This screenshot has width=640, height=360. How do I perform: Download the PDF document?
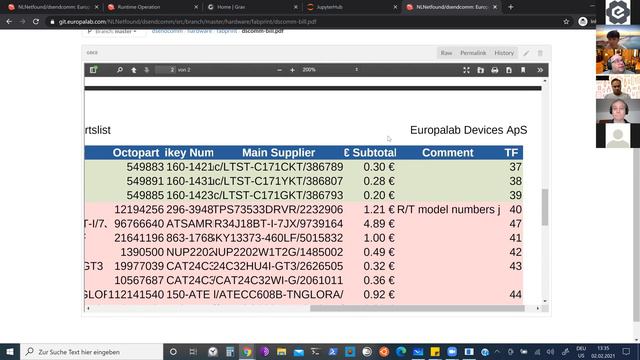[509, 70]
